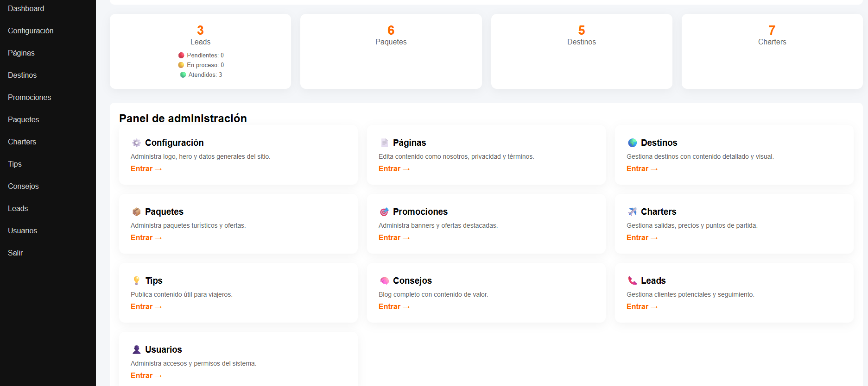Screen dimensions: 868x386
Task: Click the document icon next to Páginas
Action: pyautogui.click(x=384, y=143)
